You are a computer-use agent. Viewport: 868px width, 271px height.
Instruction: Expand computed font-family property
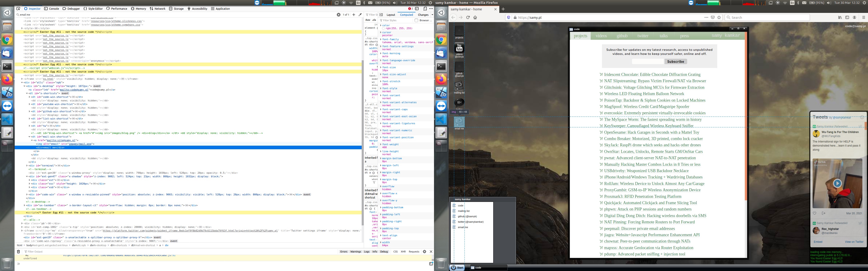[x=381, y=39]
